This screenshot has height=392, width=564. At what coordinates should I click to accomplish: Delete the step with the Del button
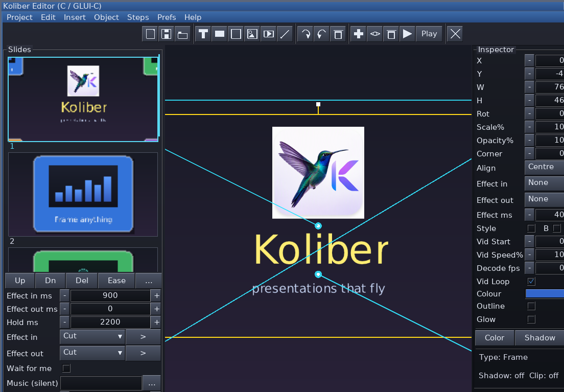coord(82,281)
